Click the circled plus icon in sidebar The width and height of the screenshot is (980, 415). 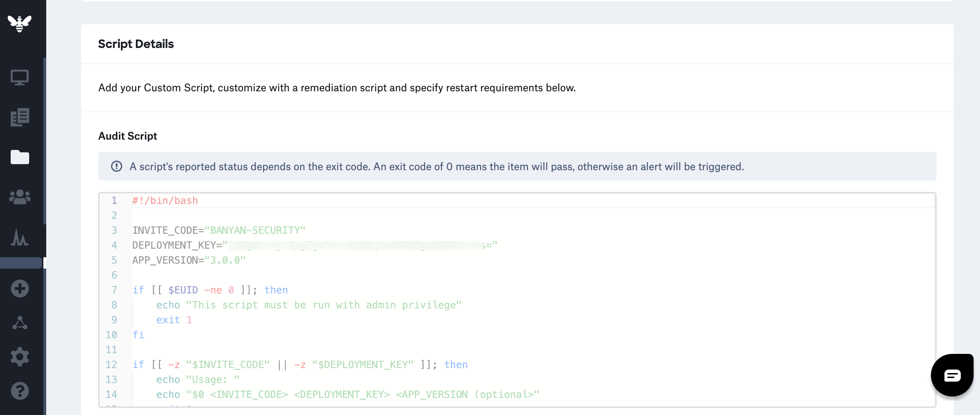point(20,289)
